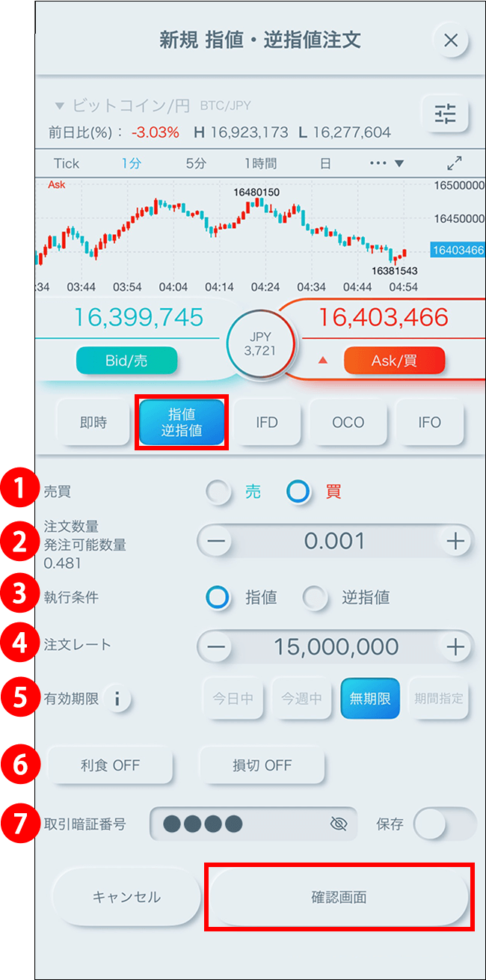Select the 逆指値 execution condition
The image size is (486, 980).
click(315, 597)
